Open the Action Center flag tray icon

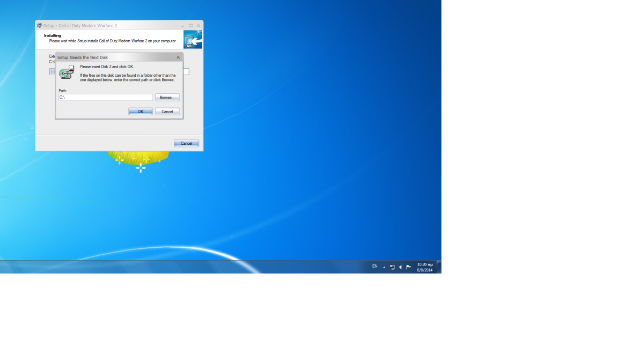tap(408, 267)
